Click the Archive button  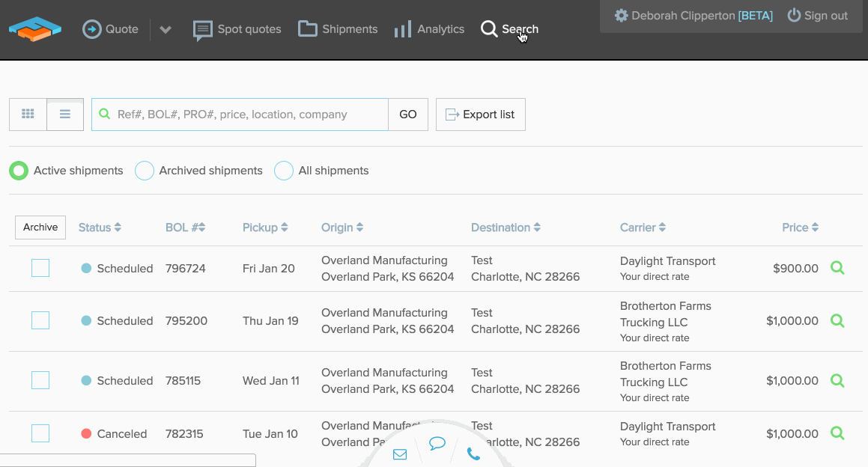pos(40,228)
